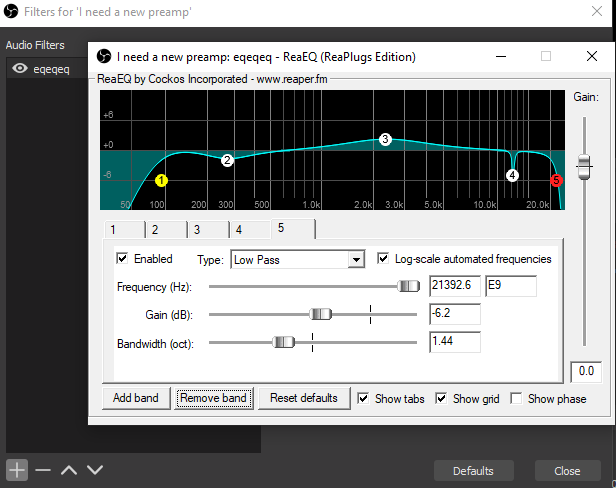Click OBS logo in ReaEQ title bar
Image resolution: width=616 pixels, height=488 pixels.
click(104, 56)
